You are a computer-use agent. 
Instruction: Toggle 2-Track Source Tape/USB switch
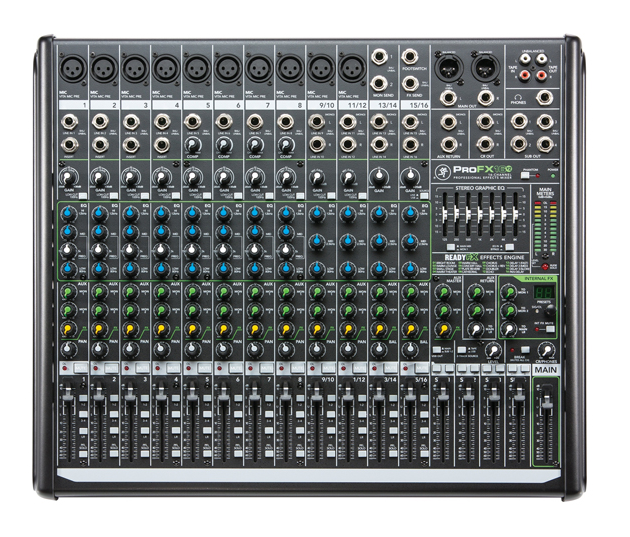coord(462,350)
